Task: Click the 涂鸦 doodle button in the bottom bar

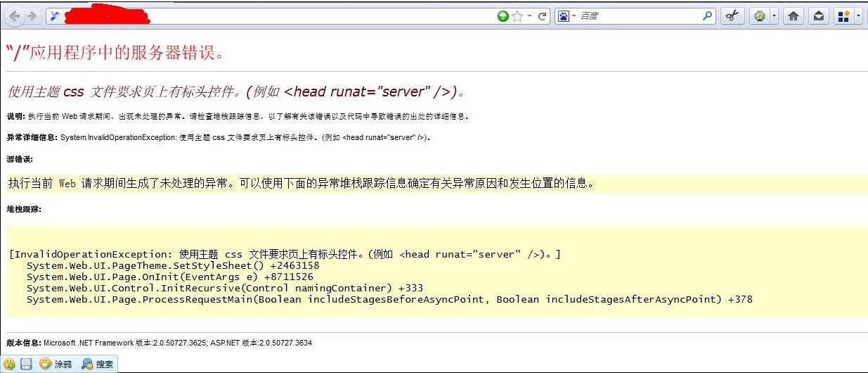Action: (x=56, y=364)
